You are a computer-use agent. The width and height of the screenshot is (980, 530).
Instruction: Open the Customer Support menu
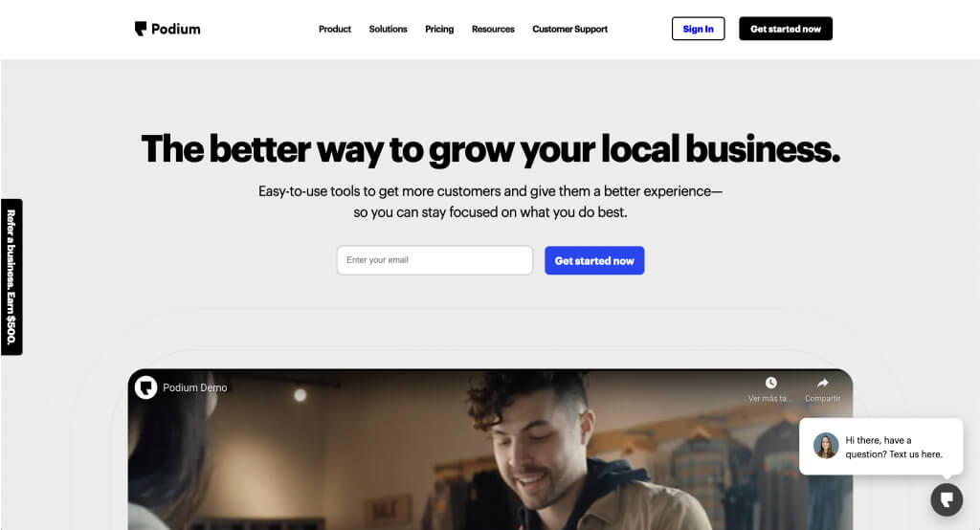click(570, 29)
